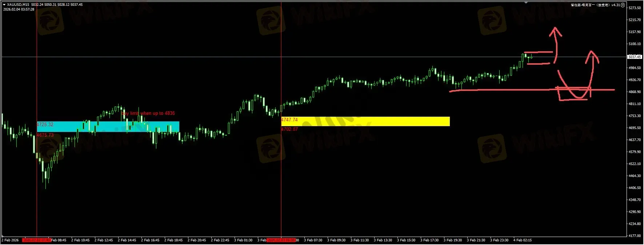Click the current price tag 5037.45

click(x=635, y=57)
